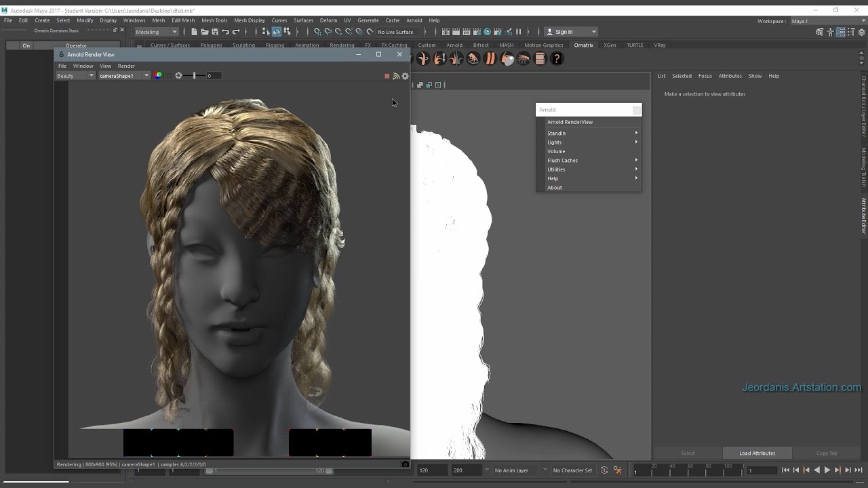
Task: Switch to the XGen shelf tab
Action: (x=610, y=45)
